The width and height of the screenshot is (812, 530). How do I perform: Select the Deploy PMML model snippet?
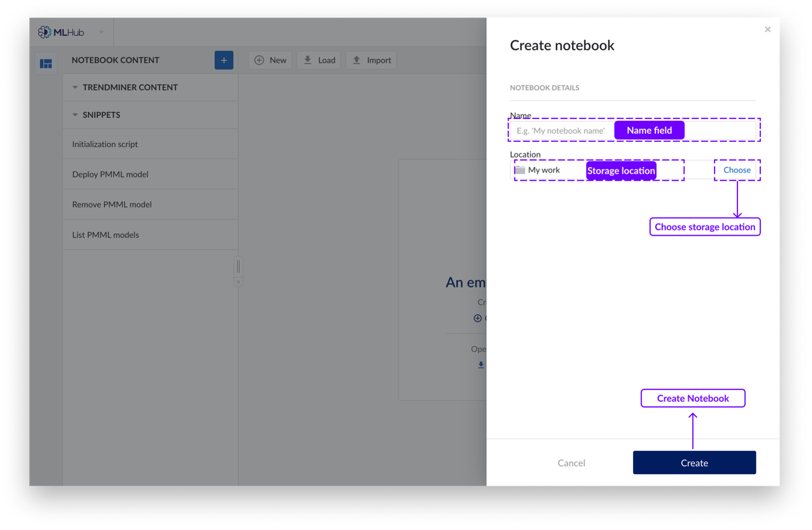point(110,174)
